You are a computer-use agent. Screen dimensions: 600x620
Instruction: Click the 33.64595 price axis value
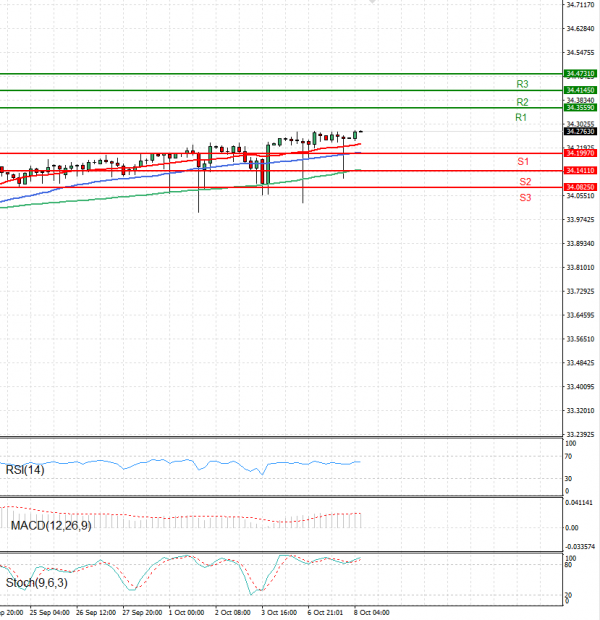(x=580, y=316)
